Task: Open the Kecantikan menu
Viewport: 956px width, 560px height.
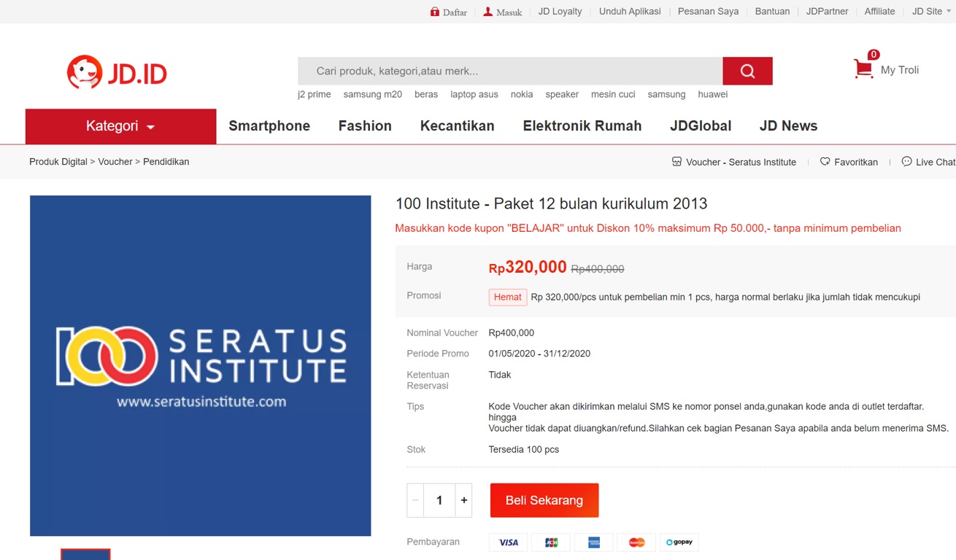Action: pyautogui.click(x=457, y=126)
